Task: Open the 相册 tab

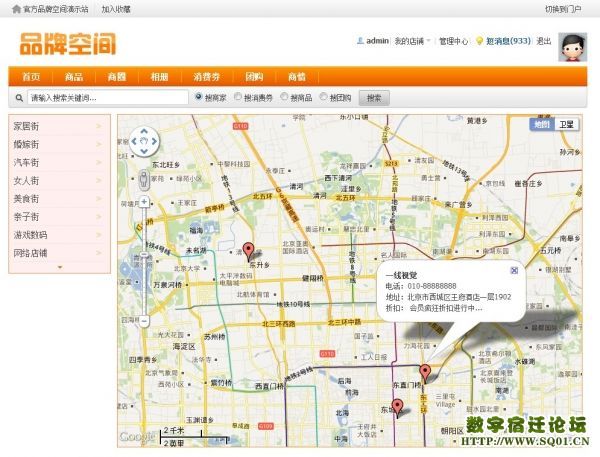Action: click(x=160, y=77)
